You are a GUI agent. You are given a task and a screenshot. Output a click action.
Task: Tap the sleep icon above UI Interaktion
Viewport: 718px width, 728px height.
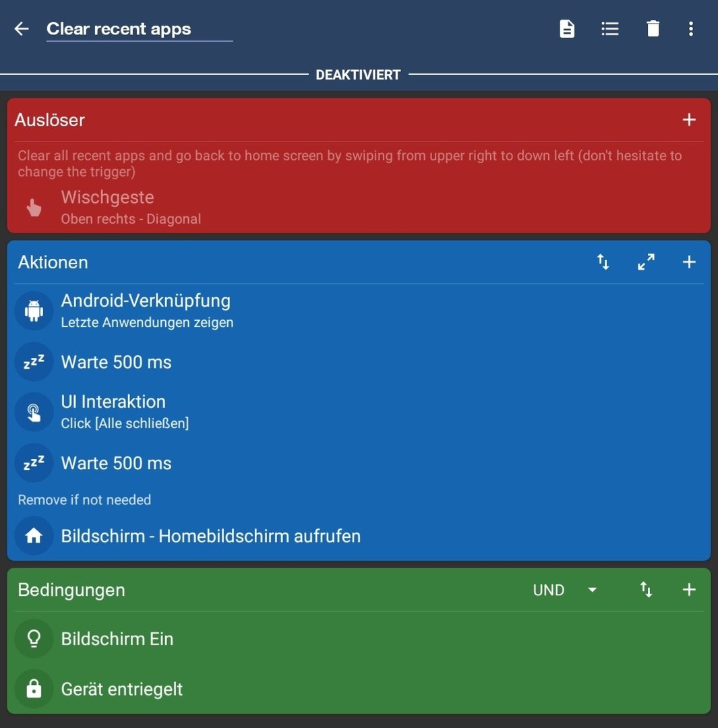(x=34, y=362)
